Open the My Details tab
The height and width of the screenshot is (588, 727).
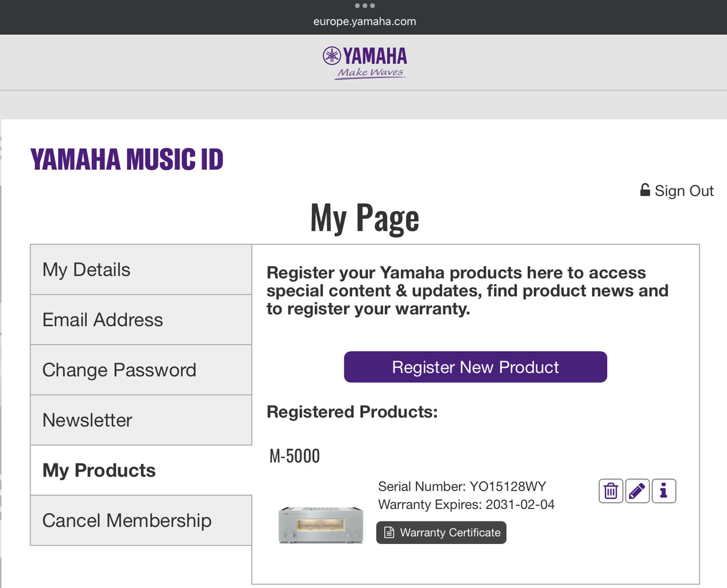point(141,270)
